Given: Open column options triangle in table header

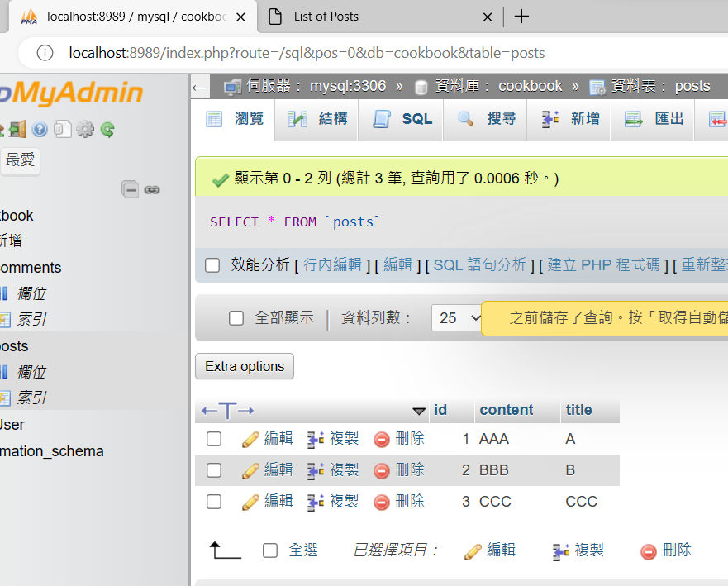Looking at the screenshot, I should [419, 411].
